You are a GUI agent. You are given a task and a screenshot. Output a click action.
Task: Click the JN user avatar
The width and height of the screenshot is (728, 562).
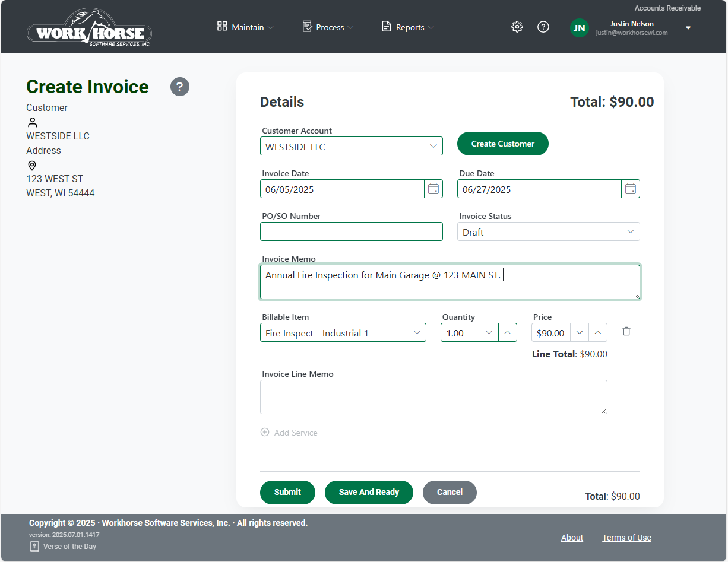click(x=579, y=28)
